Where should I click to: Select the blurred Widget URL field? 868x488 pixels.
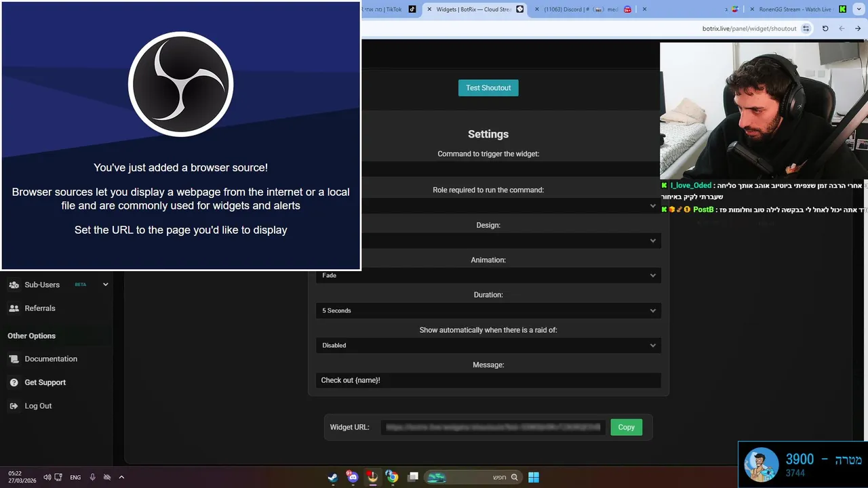(493, 427)
